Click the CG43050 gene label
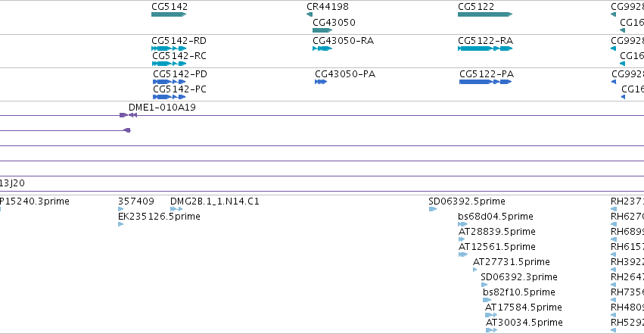Screen dimensions: 644x334 click(x=334, y=23)
